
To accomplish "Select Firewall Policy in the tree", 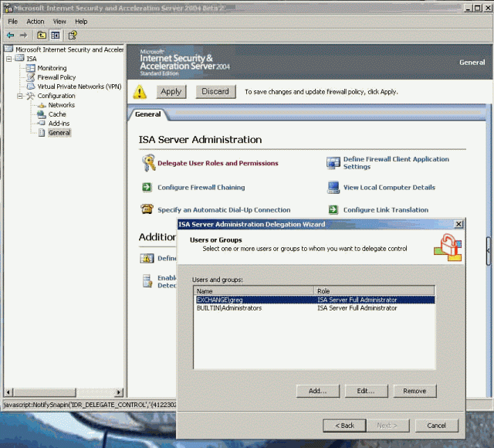I will pos(56,77).
